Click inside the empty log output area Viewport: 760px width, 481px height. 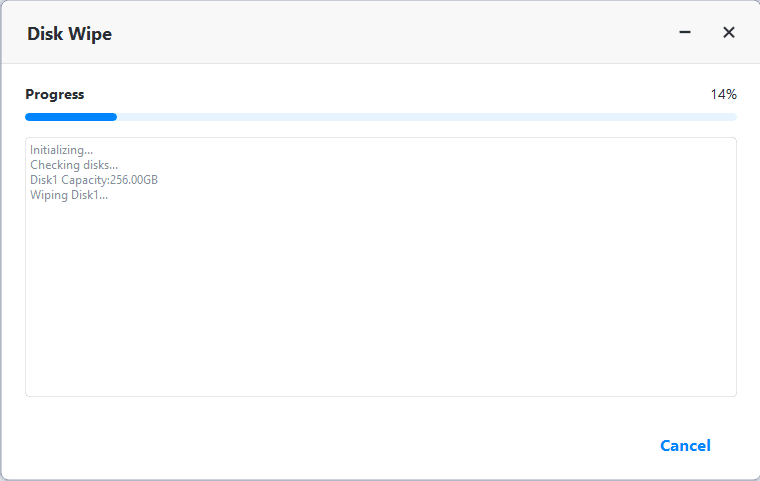click(380, 300)
